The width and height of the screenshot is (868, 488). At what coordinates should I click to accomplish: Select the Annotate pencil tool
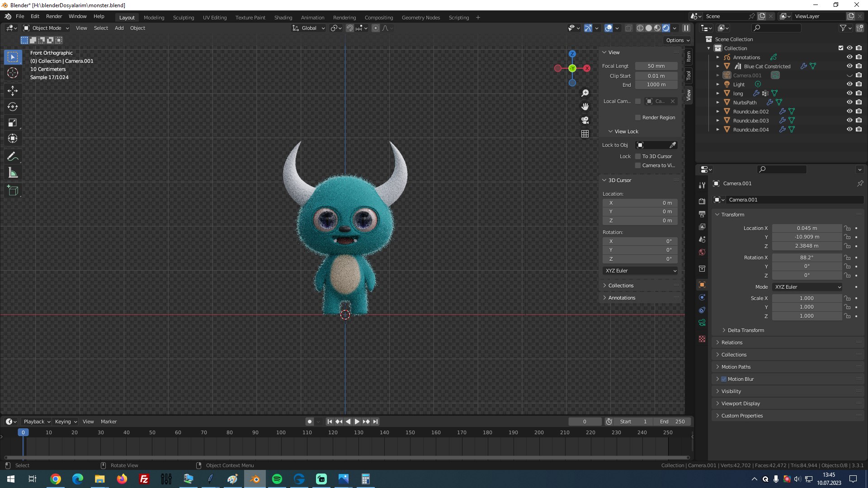click(x=13, y=157)
